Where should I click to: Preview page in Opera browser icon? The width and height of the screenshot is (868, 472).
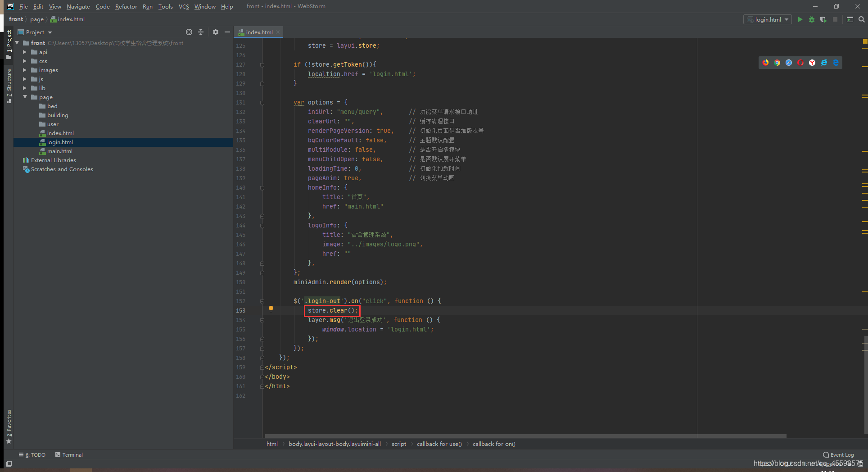(800, 63)
